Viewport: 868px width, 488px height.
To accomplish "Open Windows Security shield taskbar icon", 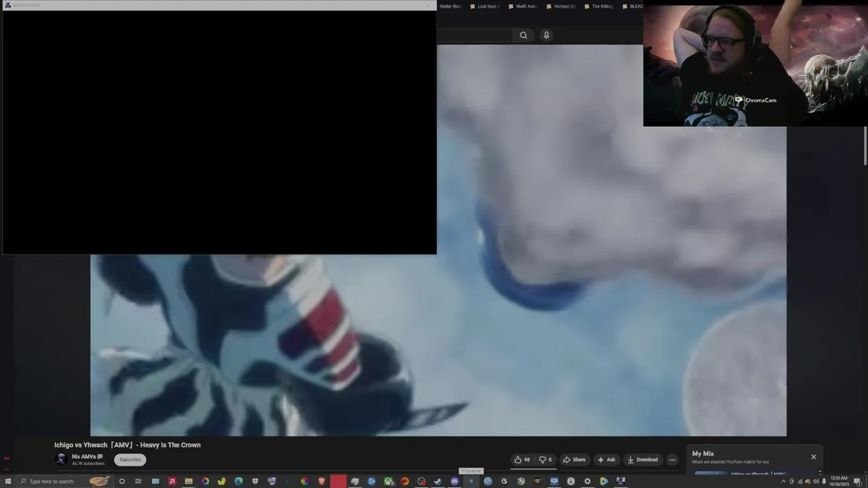I will [x=255, y=481].
